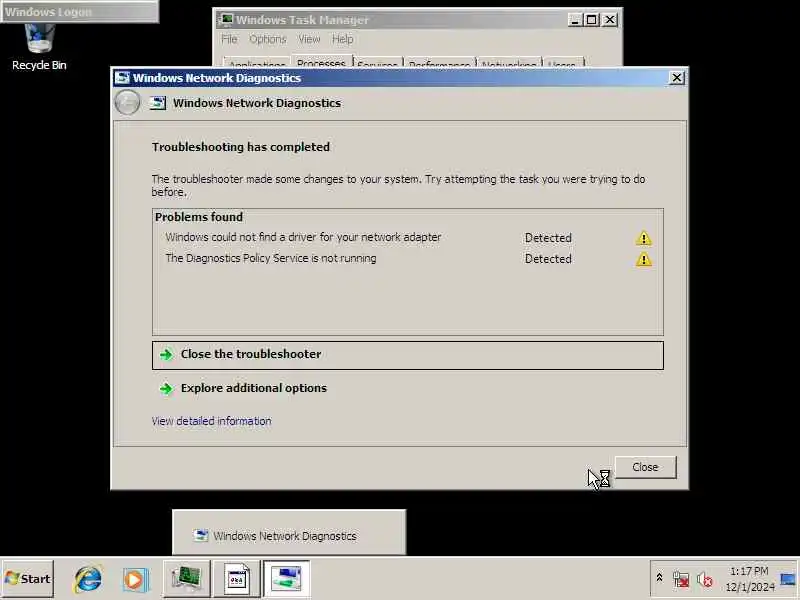Switch to Task Manager via taskbar button

coord(187,579)
